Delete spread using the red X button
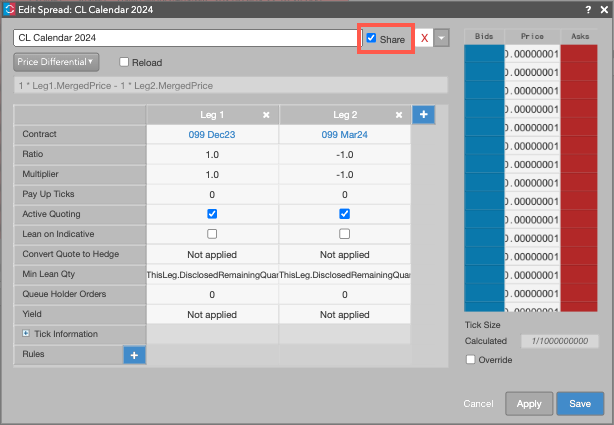The width and height of the screenshot is (614, 425). [x=424, y=38]
